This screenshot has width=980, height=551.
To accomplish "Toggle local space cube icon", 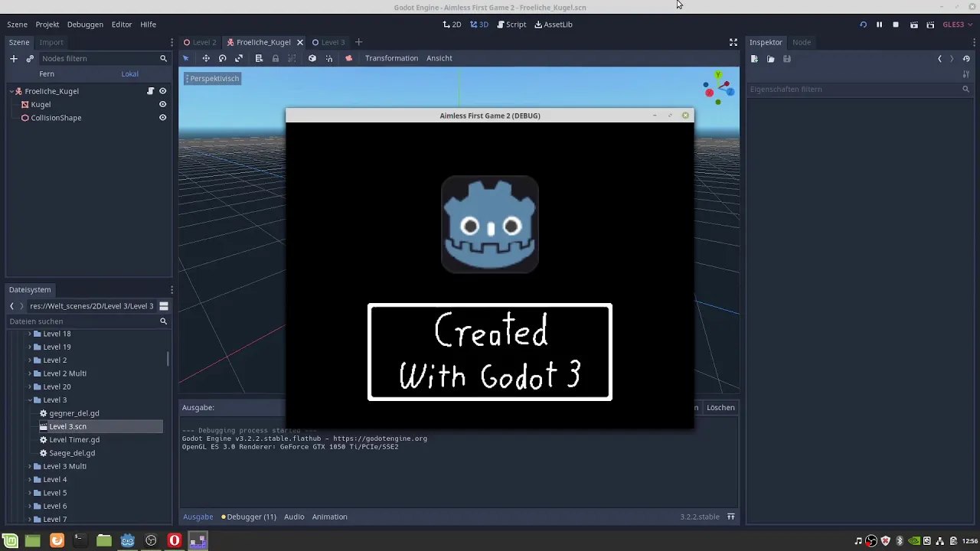I will 312,58.
